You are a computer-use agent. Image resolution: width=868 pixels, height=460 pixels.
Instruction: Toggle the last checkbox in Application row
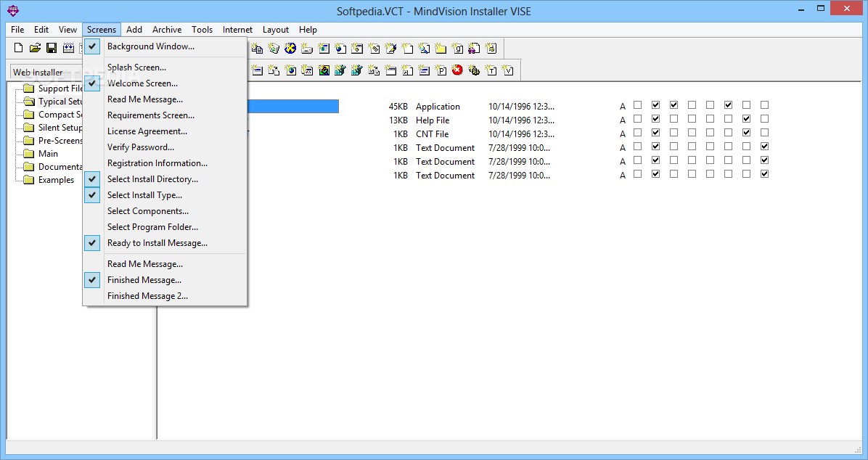(764, 105)
